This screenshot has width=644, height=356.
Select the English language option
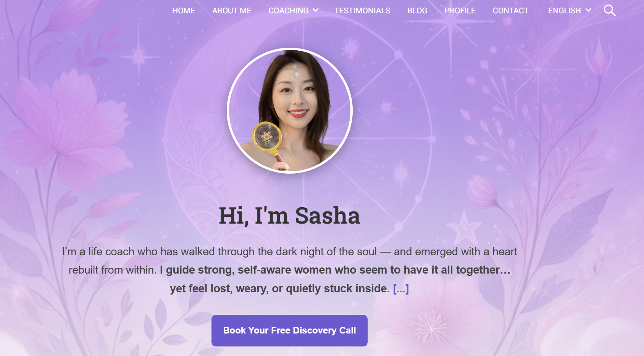tap(564, 11)
